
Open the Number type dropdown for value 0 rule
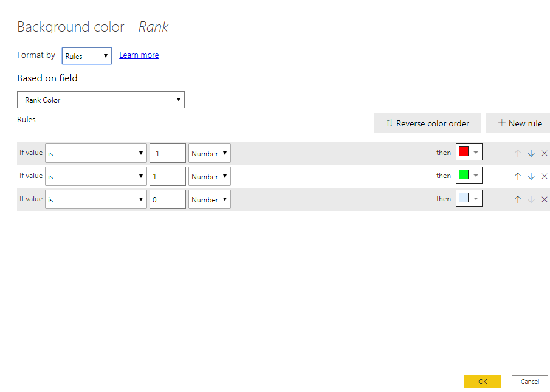(x=210, y=199)
